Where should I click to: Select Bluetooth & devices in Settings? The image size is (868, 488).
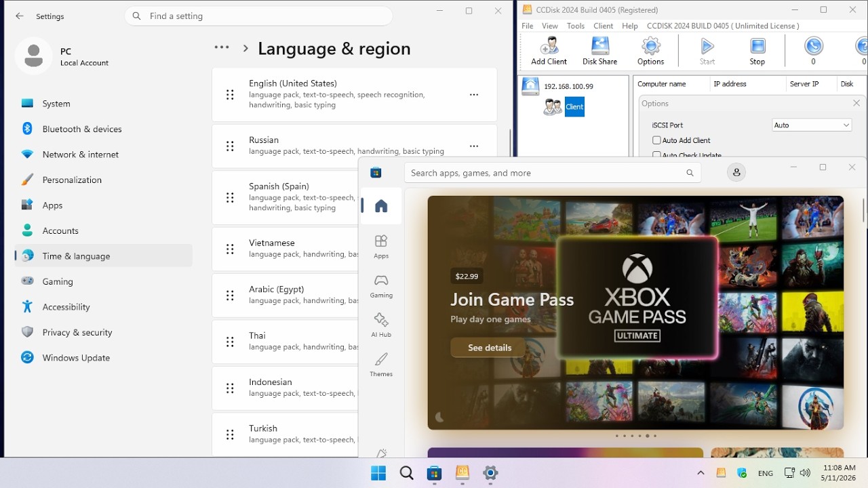tap(103, 129)
